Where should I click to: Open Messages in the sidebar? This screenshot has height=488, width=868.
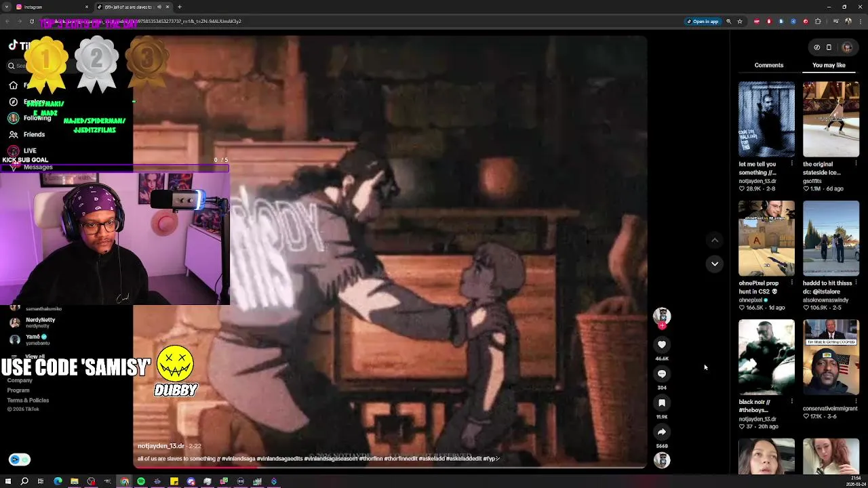click(x=31, y=167)
